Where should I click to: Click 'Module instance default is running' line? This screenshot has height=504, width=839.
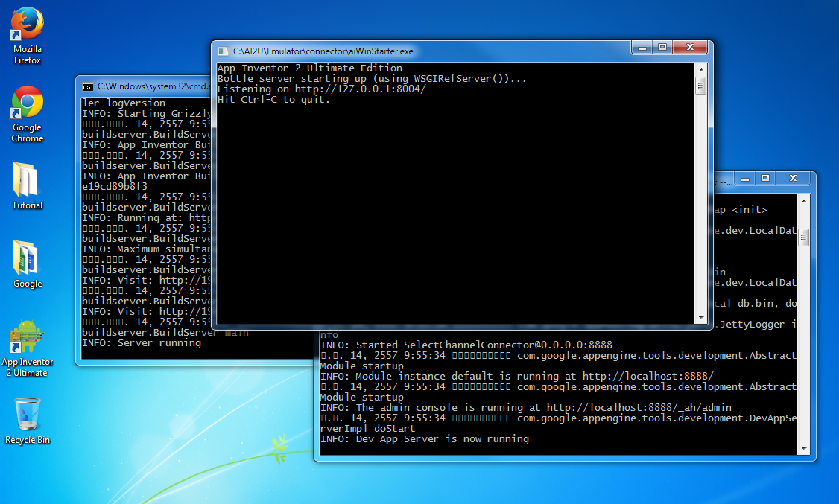pos(516,376)
